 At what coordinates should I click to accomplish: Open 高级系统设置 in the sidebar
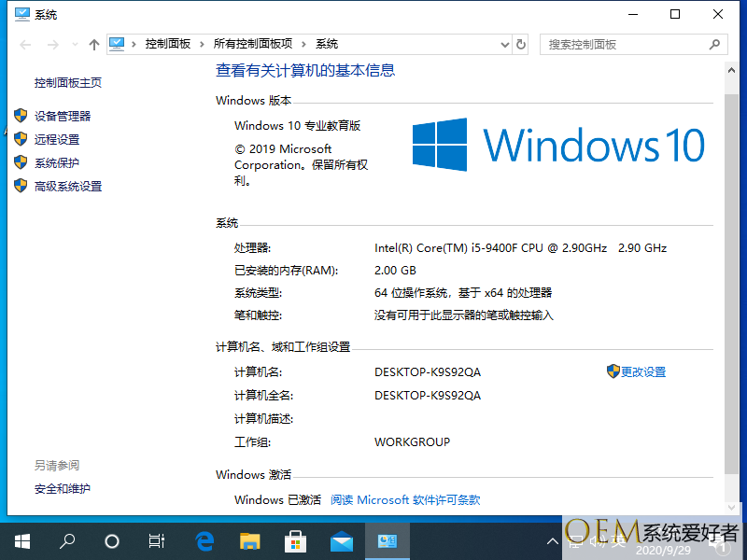click(68, 186)
